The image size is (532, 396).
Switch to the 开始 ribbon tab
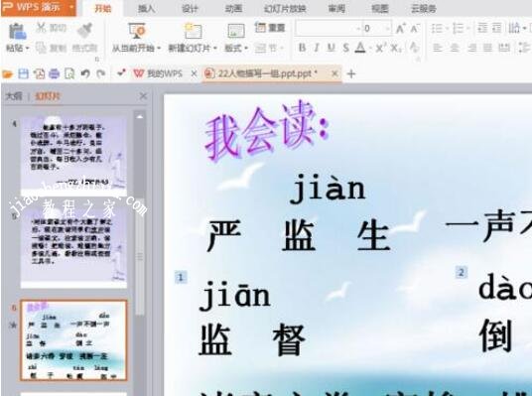tap(103, 9)
